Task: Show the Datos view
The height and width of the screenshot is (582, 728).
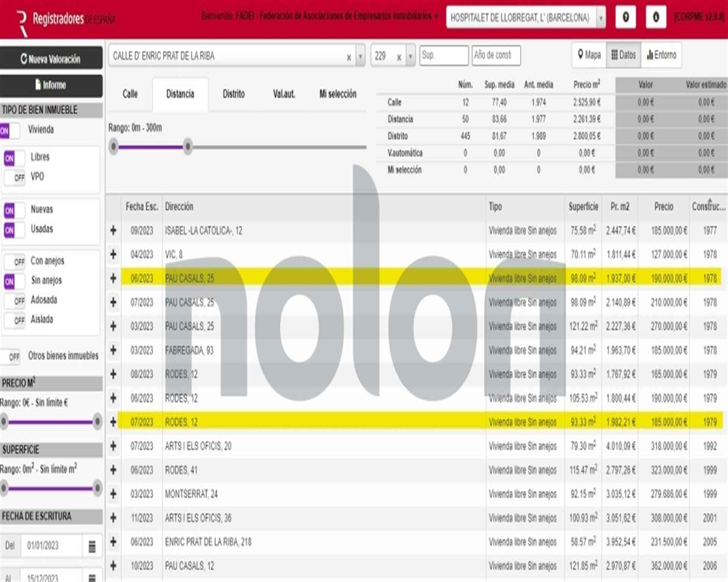Action: pos(624,55)
